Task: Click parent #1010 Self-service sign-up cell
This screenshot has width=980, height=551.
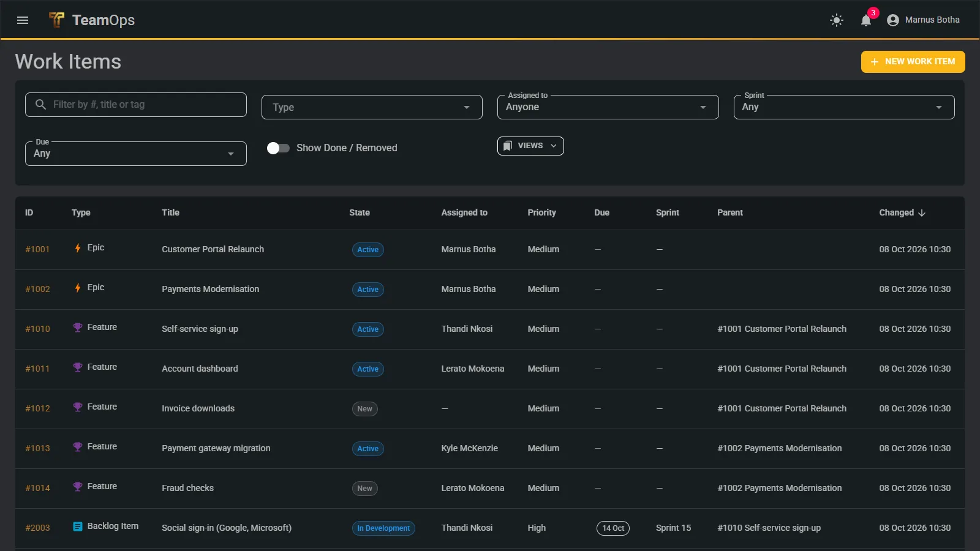Action: 769,528
